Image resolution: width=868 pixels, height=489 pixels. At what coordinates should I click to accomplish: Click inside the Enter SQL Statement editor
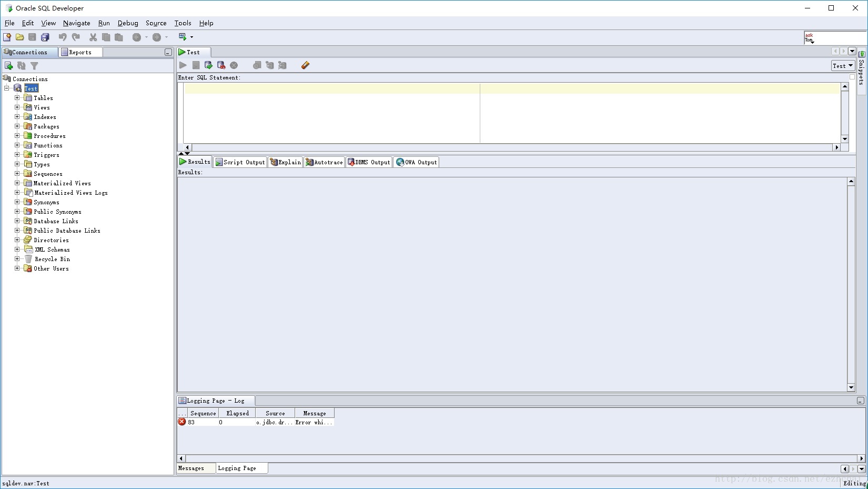[x=512, y=113]
